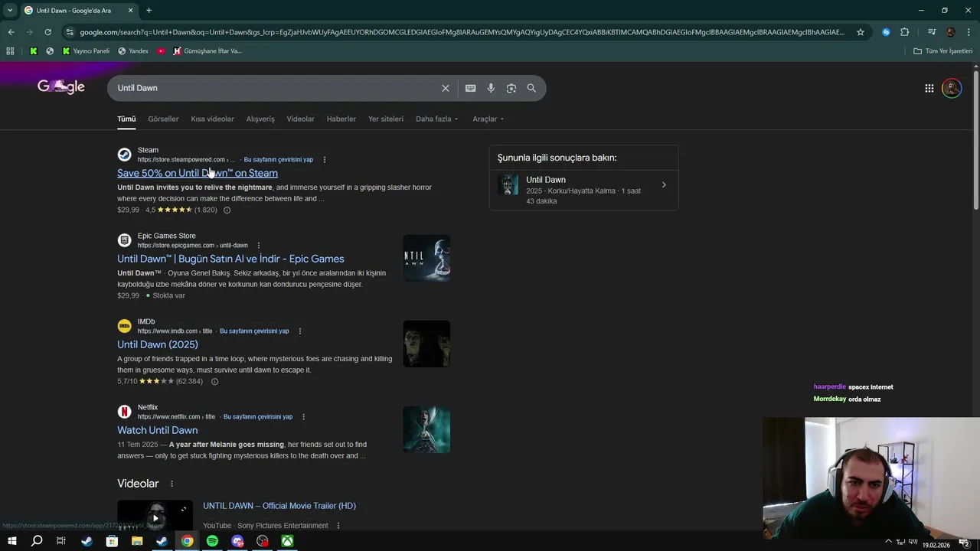
Task: Switch to the Haberler tab
Action: point(341,119)
